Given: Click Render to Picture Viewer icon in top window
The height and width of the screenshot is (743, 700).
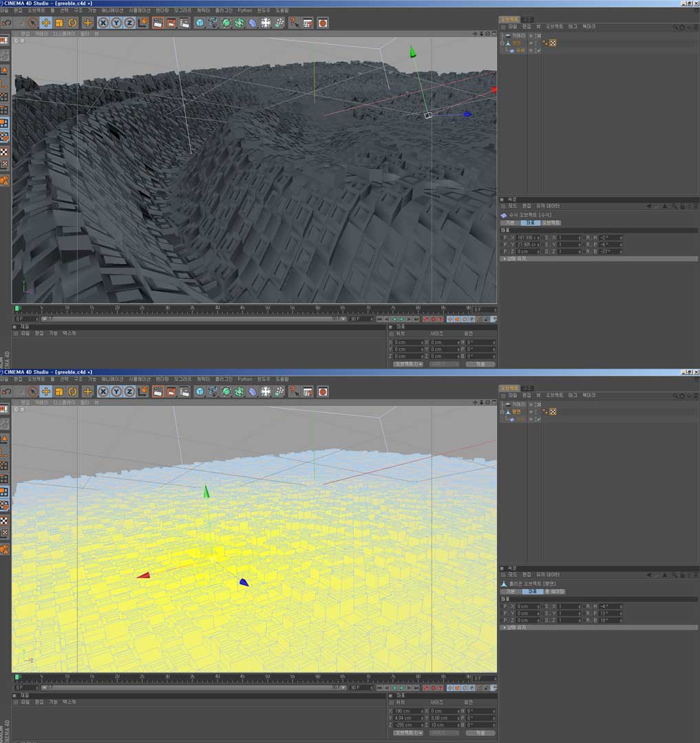Looking at the screenshot, I should pyautogui.click(x=171, y=23).
